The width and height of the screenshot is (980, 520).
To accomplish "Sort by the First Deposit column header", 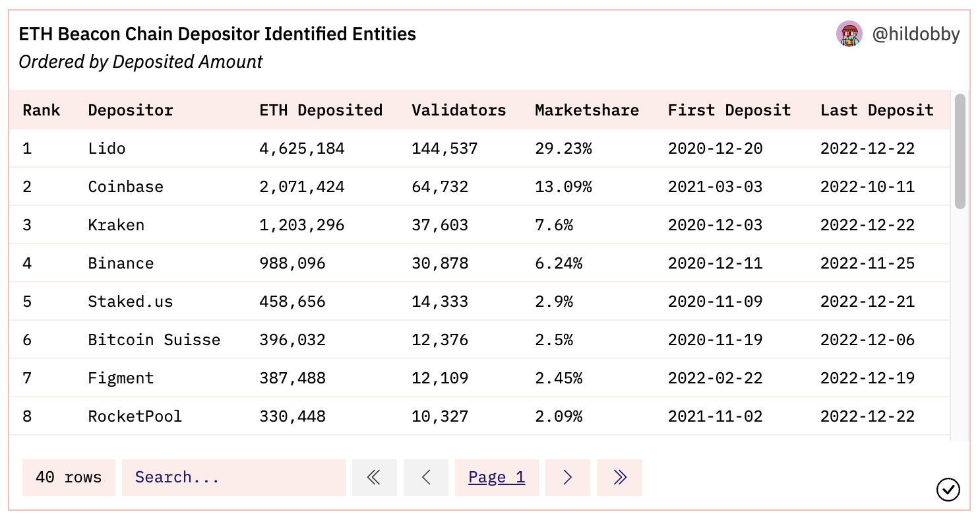I will pos(729,110).
